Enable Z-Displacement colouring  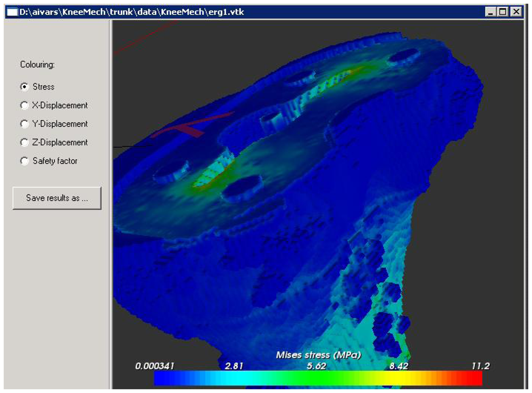click(24, 143)
